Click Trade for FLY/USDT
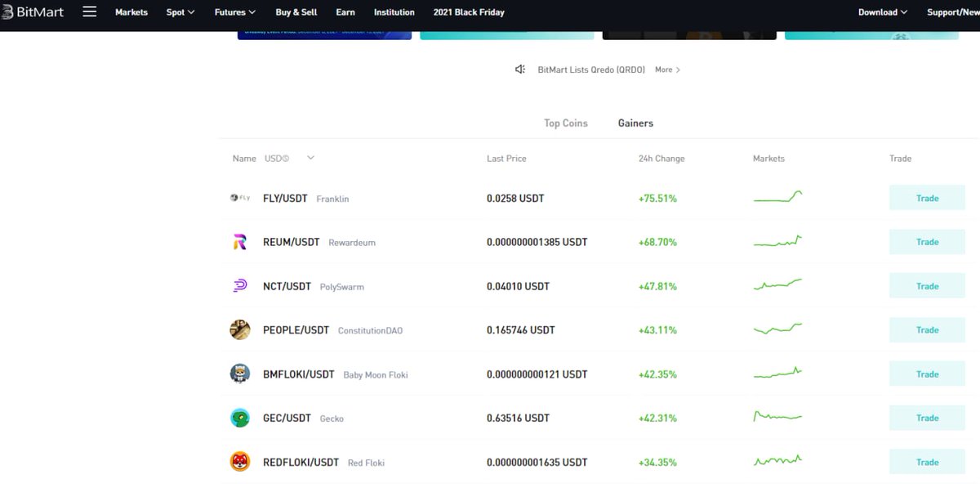Screen dimensions: 980x497 pyautogui.click(x=927, y=198)
